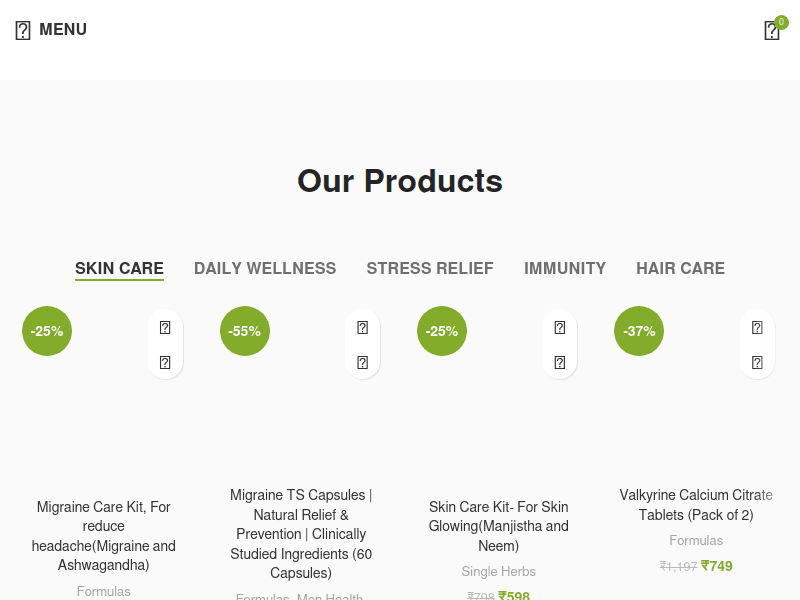
Task: Open the Migraine Care Kit product title
Action: tap(104, 536)
